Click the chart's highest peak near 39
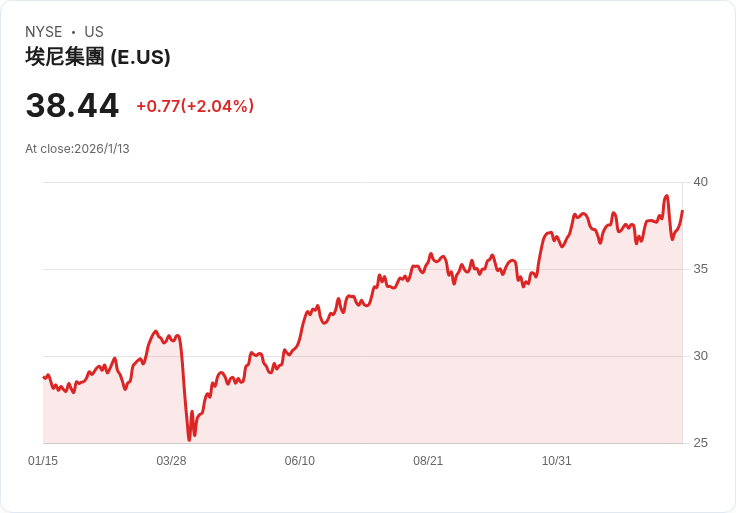This screenshot has width=736, height=513. pyautogui.click(x=667, y=196)
